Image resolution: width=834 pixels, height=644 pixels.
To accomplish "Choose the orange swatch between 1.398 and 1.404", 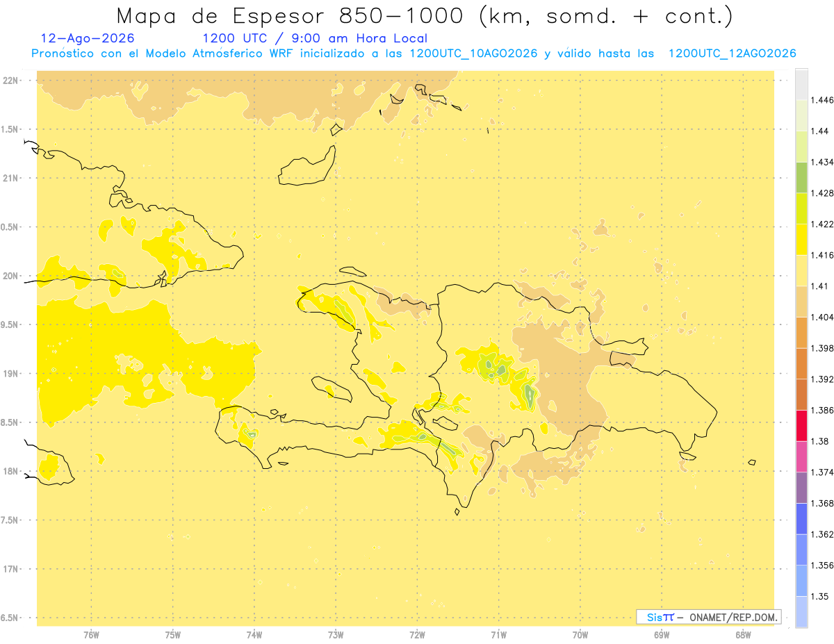I will pyautogui.click(x=801, y=333).
